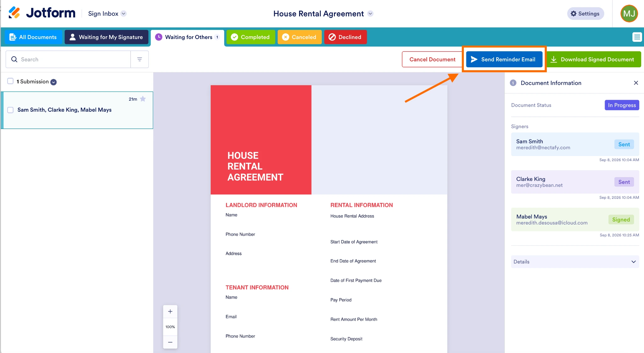Click the Jotform logo

click(42, 13)
